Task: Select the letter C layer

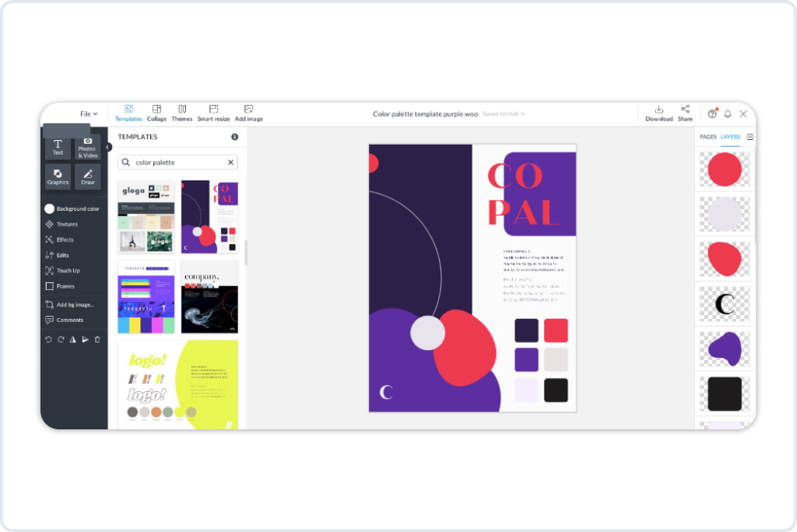Action: (x=725, y=304)
